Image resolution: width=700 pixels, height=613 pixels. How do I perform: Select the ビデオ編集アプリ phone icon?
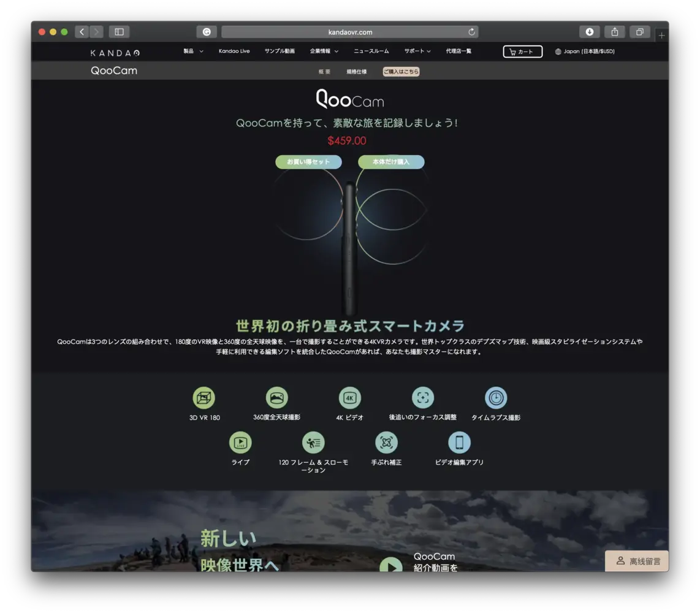[x=459, y=443]
